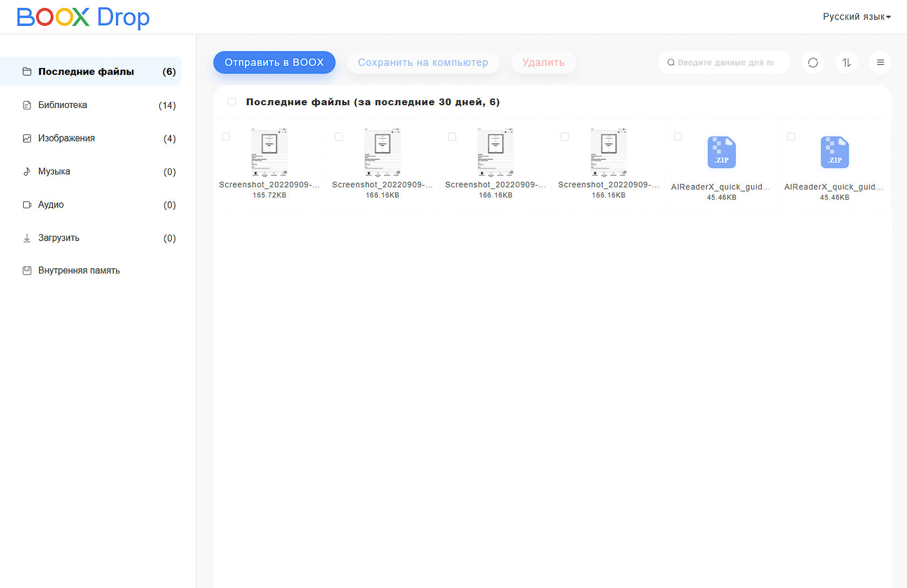Refresh the file list with the circular icon
This screenshot has width=907, height=588.
click(813, 63)
